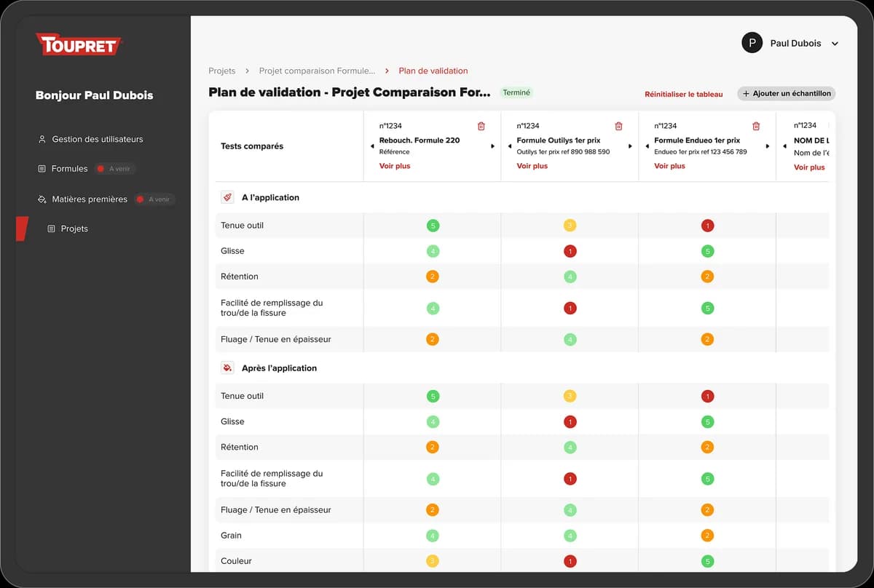Viewport: 874px width, 588px height.
Task: Click Après l'application Glisse score for Formule Endueo
Action: pyautogui.click(x=707, y=421)
